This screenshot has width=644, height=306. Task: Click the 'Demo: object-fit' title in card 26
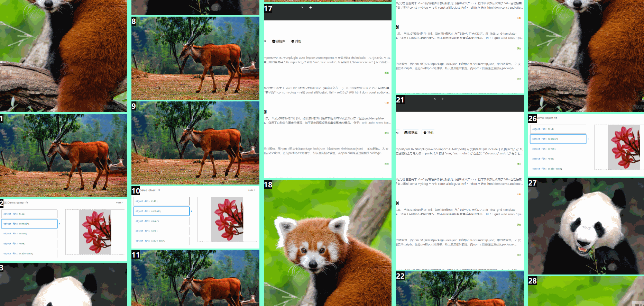click(547, 118)
